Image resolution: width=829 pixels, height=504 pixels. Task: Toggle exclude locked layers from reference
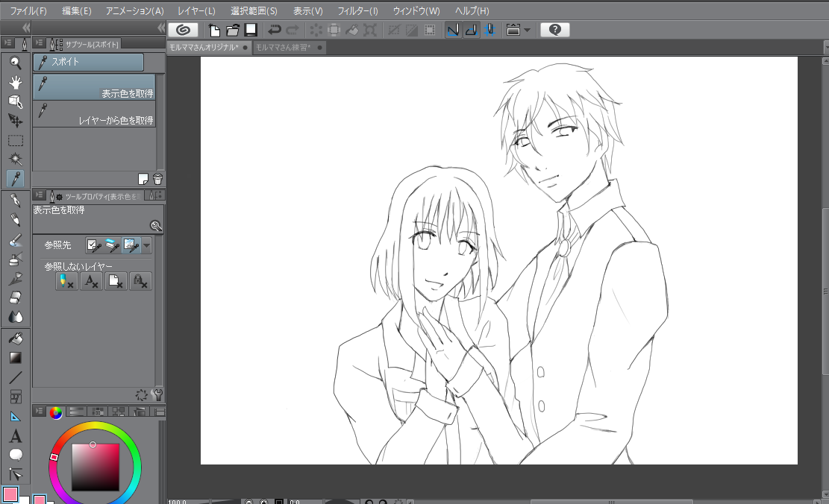click(x=140, y=282)
